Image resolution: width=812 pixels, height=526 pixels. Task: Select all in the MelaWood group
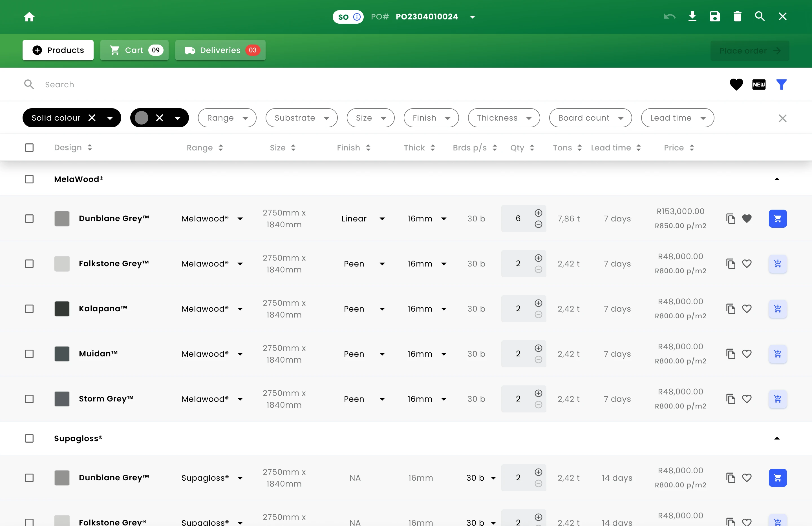(x=29, y=179)
